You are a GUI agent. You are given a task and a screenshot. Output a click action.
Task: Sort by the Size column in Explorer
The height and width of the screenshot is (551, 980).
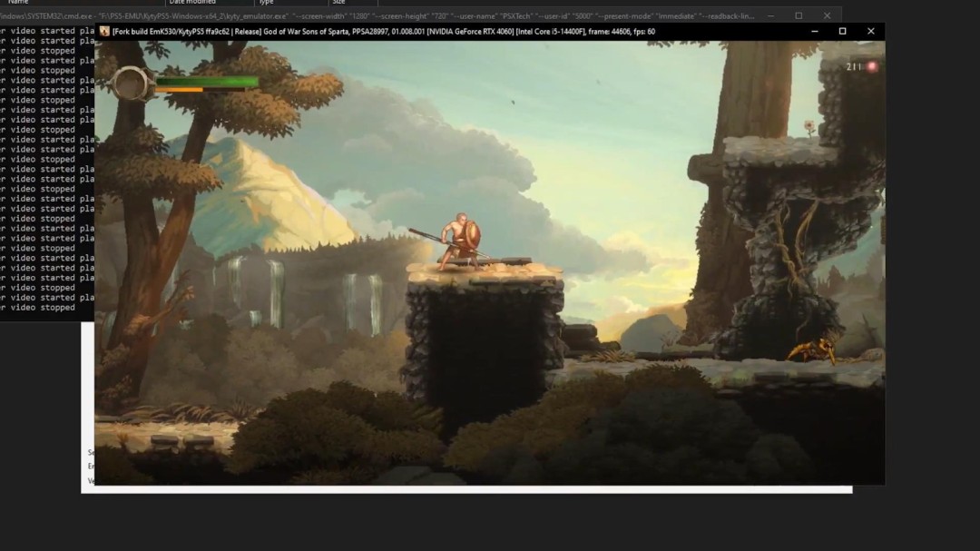[x=338, y=3]
